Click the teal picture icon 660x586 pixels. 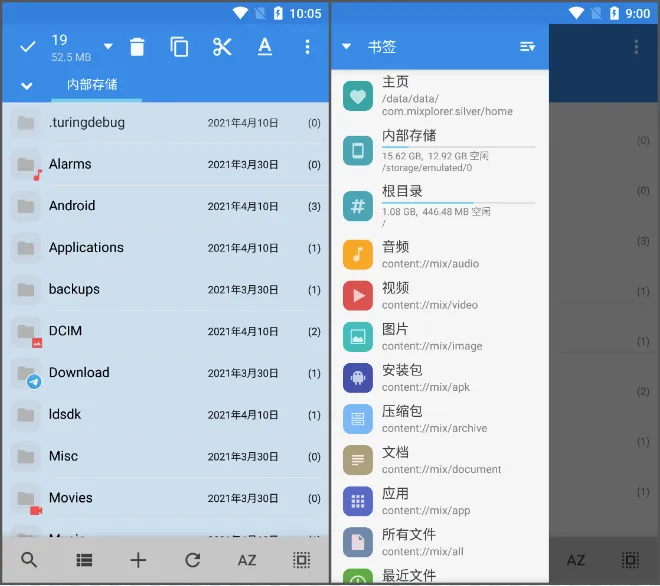358,337
